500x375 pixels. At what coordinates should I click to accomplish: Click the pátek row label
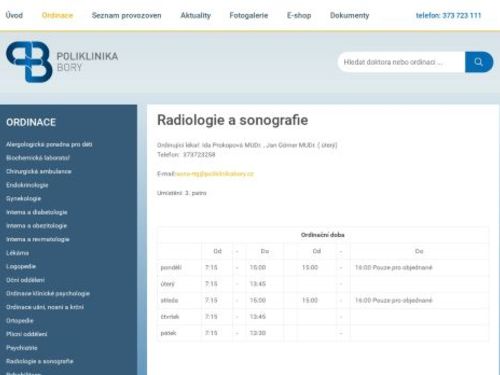point(168,333)
